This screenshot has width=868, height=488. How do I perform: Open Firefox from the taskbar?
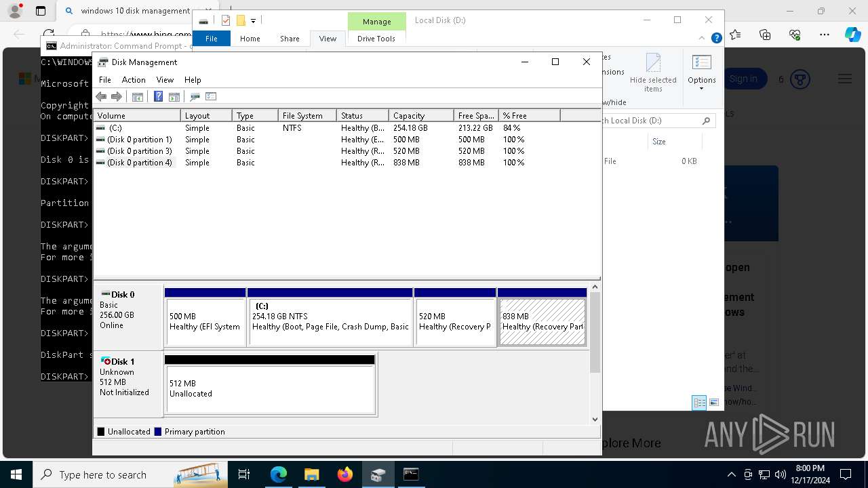344,474
